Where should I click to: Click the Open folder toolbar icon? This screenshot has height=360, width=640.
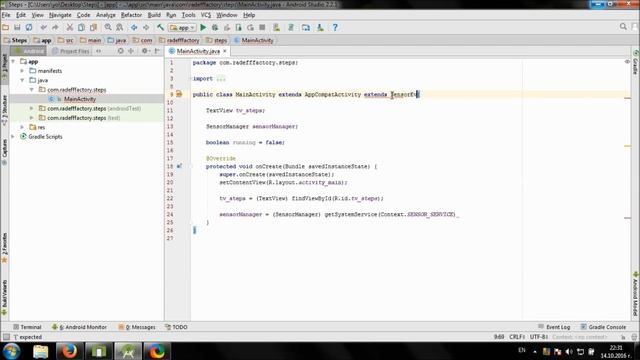[x=6, y=27]
